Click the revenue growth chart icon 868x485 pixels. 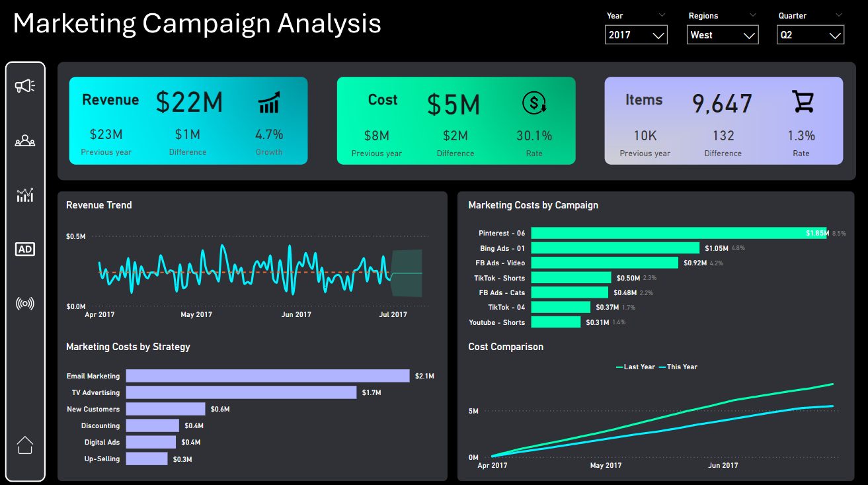pyautogui.click(x=269, y=103)
